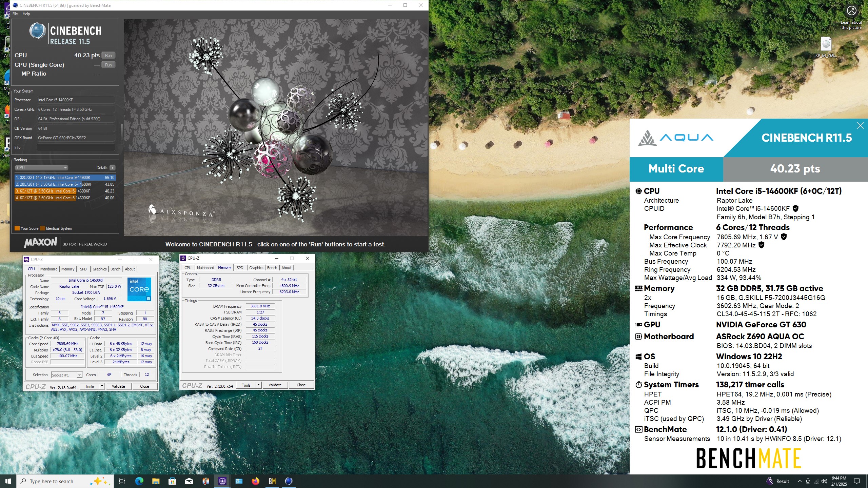
Task: Run the CPU multi-core benchmark in Cinebench
Action: (108, 55)
